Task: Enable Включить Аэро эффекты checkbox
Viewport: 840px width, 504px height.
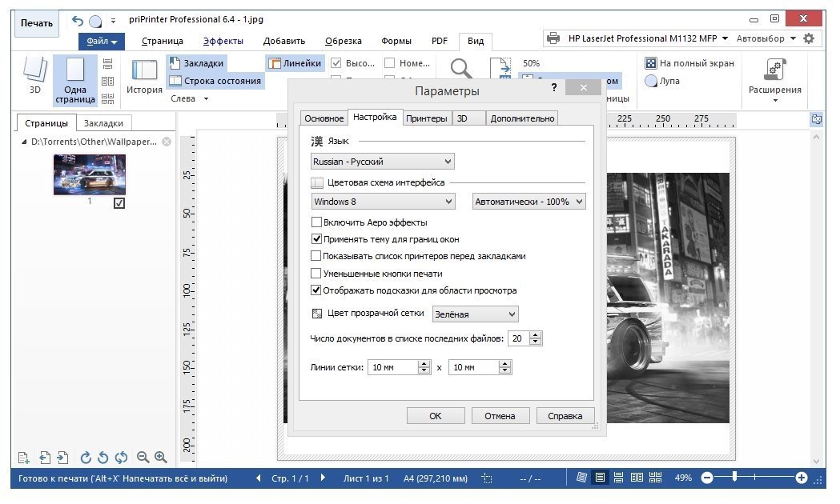Action: pyautogui.click(x=316, y=222)
